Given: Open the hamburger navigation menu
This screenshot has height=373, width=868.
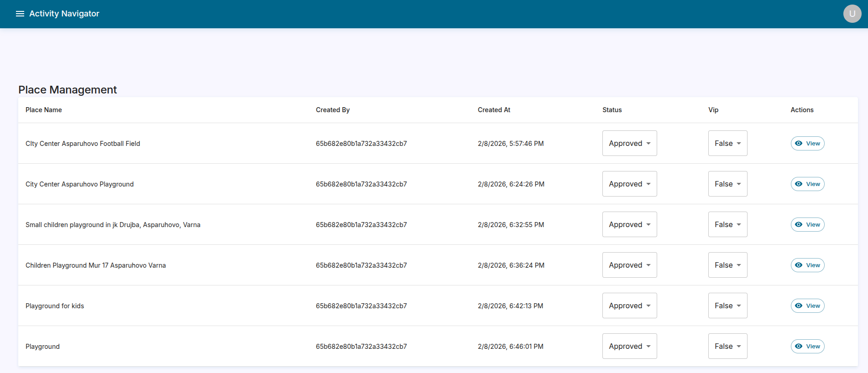Looking at the screenshot, I should pyautogui.click(x=20, y=14).
